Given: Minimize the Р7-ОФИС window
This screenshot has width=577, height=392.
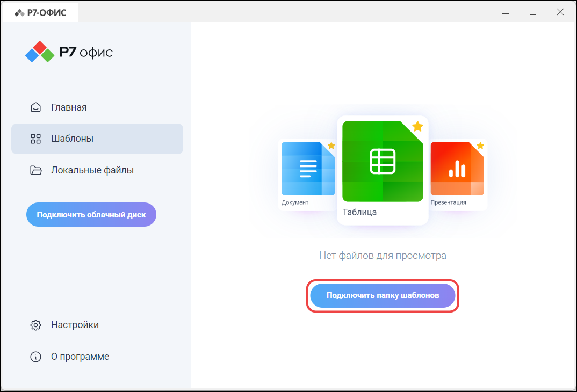Looking at the screenshot, I should [x=506, y=13].
